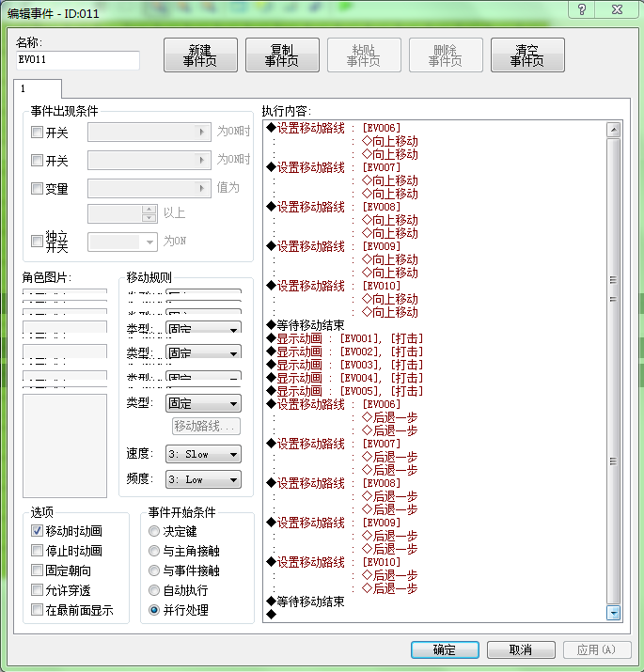Viewport: 644px width, 672px height.
Task: Select the 与事件接触 trigger radio button
Action: [x=154, y=570]
